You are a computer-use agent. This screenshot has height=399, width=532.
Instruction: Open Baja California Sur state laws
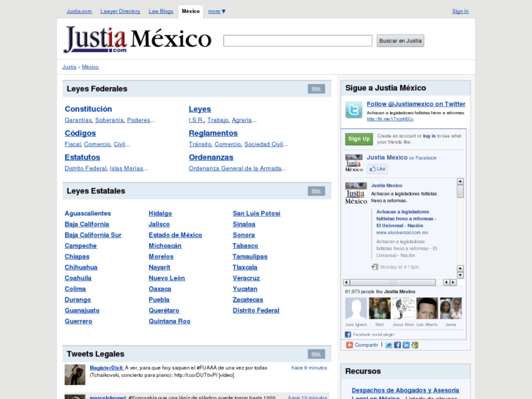(93, 235)
